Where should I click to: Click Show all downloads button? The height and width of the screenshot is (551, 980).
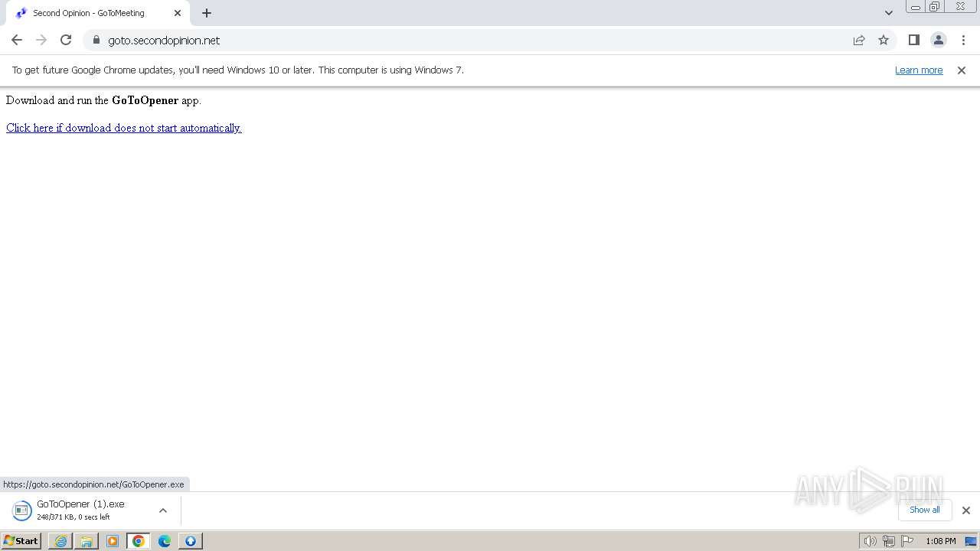[x=924, y=510]
